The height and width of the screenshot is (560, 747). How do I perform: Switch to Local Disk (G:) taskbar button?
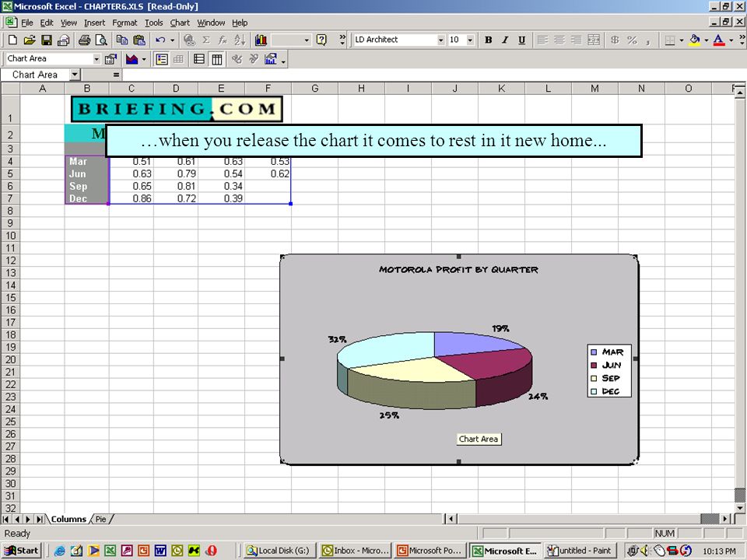[278, 551]
